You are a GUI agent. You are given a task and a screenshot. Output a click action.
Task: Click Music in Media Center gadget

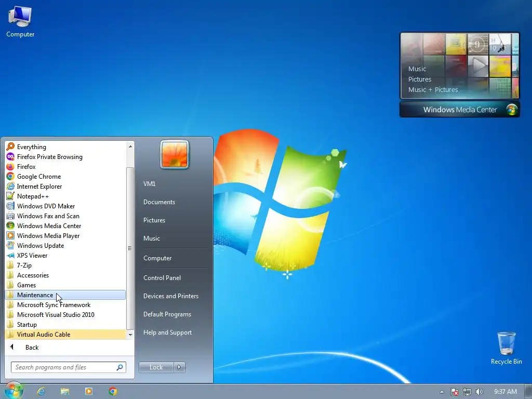coord(417,69)
